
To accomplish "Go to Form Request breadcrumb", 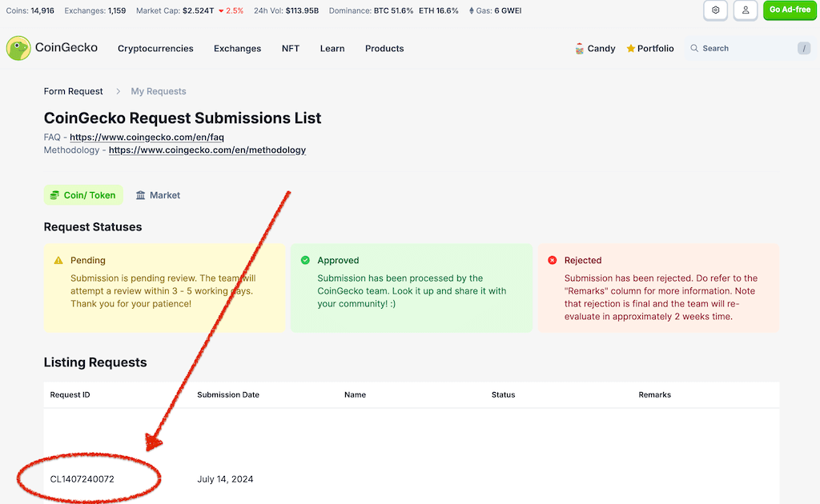I will point(73,91).
